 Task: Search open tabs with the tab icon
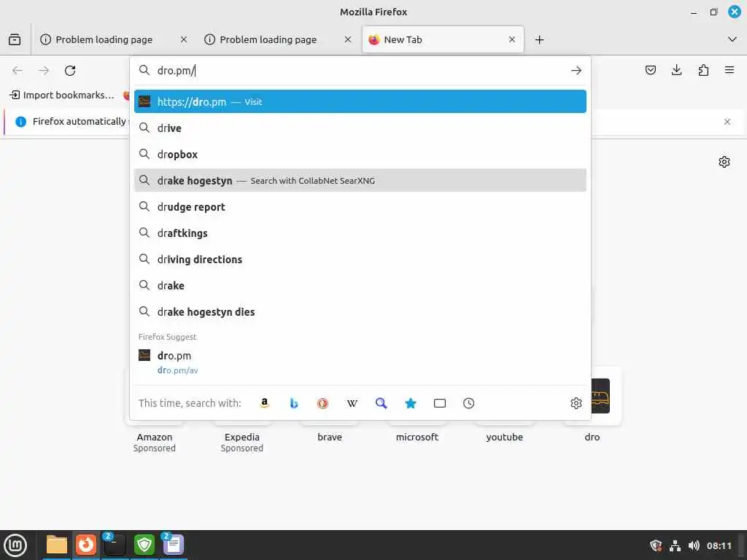440,403
